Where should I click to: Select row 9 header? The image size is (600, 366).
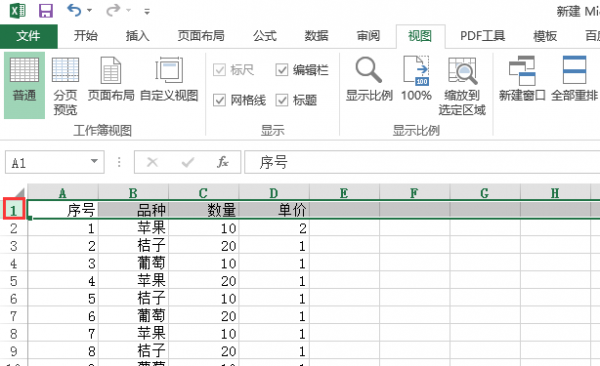14,351
